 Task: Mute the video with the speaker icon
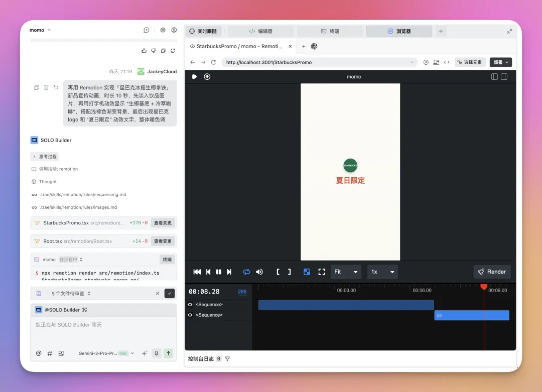[x=259, y=272]
